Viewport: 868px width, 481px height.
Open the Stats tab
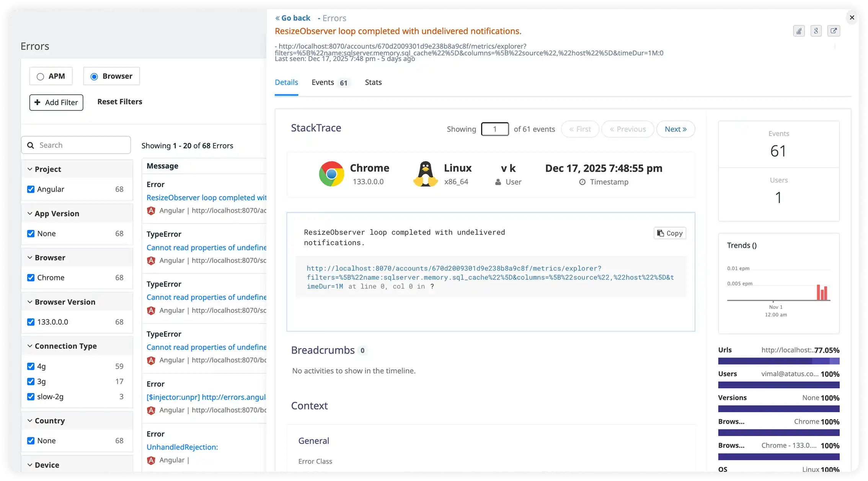(x=373, y=83)
